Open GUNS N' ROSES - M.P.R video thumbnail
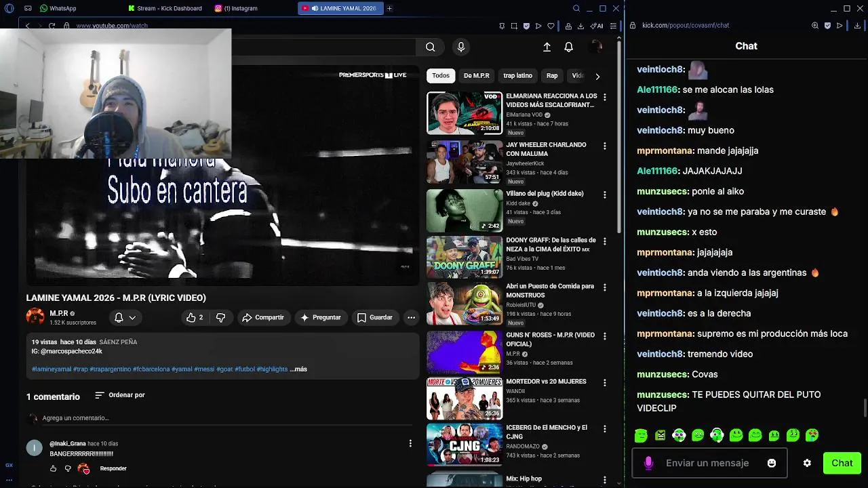The width and height of the screenshot is (868, 488). pos(465,352)
